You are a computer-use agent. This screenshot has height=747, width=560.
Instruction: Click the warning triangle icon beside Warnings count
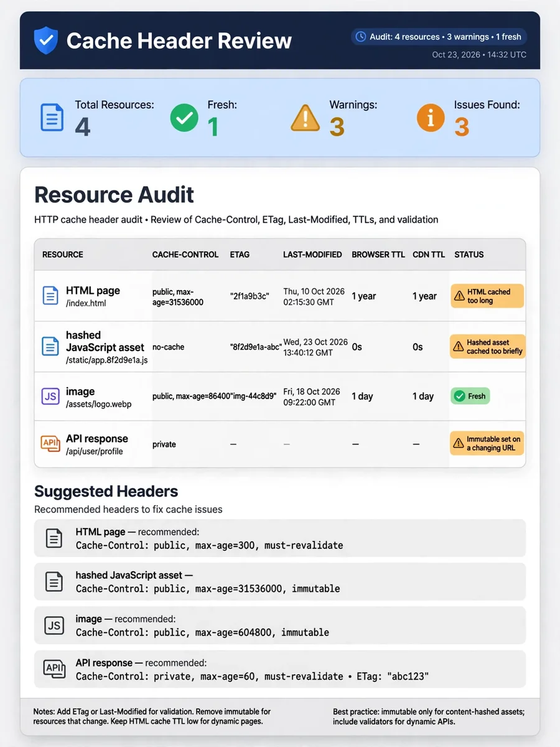pos(306,118)
